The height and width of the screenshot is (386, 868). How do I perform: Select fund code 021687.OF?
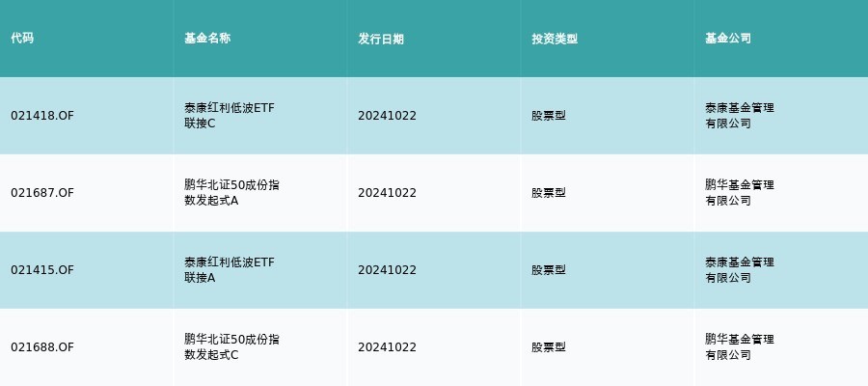(x=42, y=193)
